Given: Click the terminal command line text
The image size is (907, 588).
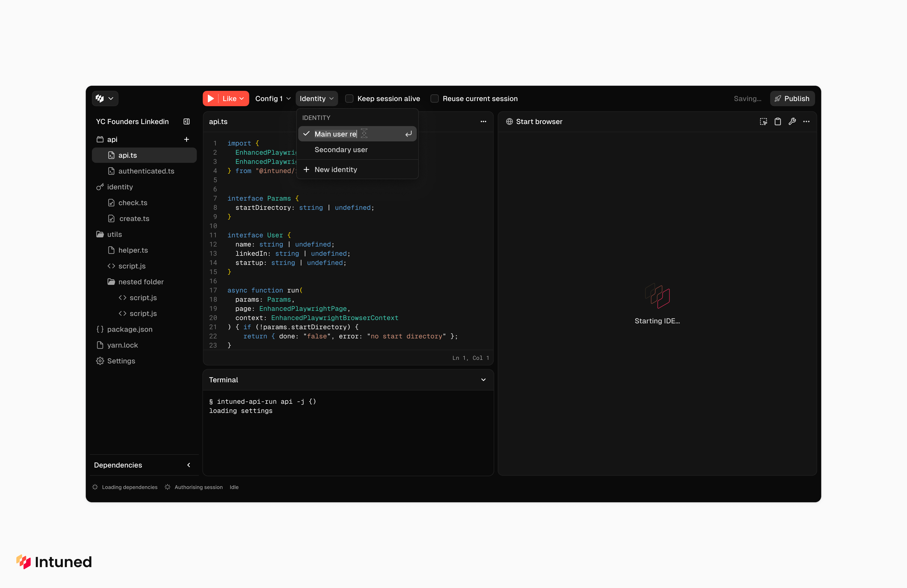Looking at the screenshot, I should click(x=262, y=401).
